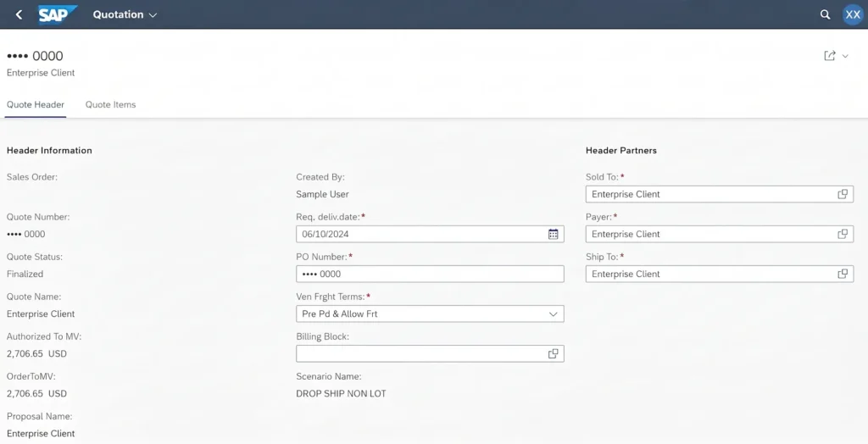Open the calendar picker for Req. deliv.date
The width and height of the screenshot is (868, 444).
pos(553,234)
